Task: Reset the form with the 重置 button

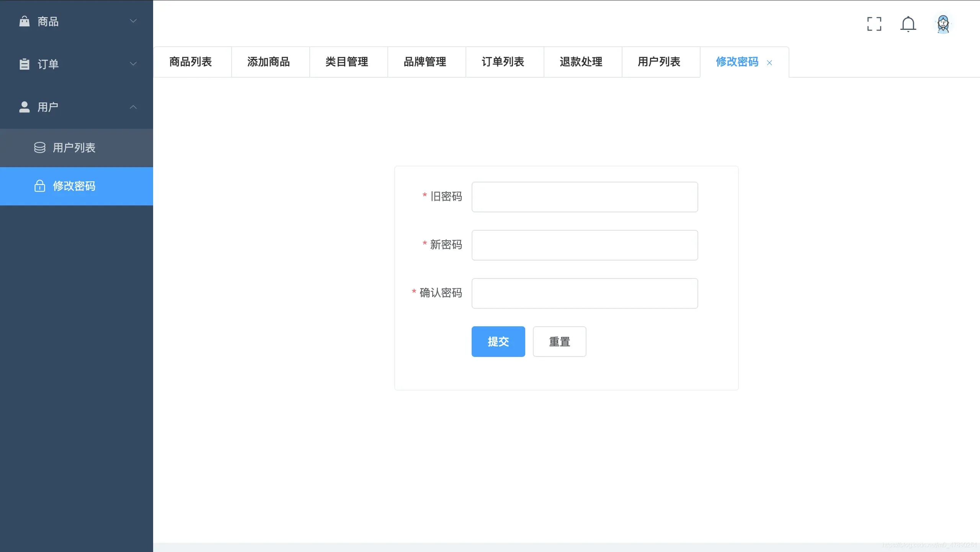Action: [559, 341]
